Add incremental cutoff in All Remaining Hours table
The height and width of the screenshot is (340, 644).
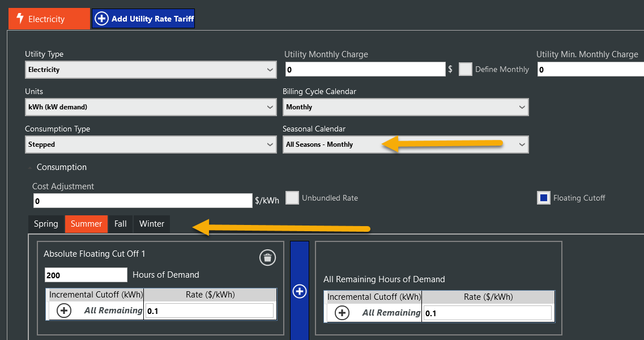coord(342,313)
